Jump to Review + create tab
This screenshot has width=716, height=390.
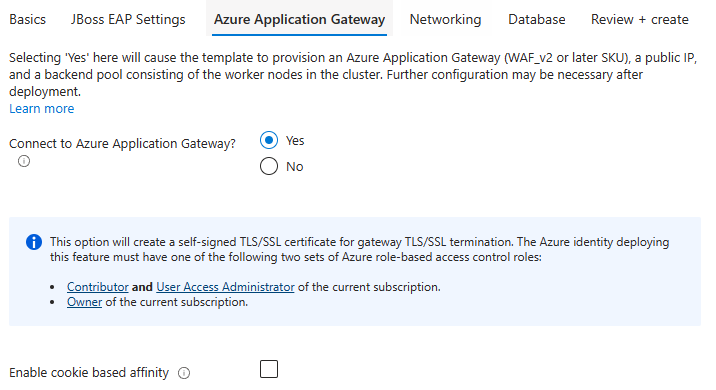coord(639,20)
